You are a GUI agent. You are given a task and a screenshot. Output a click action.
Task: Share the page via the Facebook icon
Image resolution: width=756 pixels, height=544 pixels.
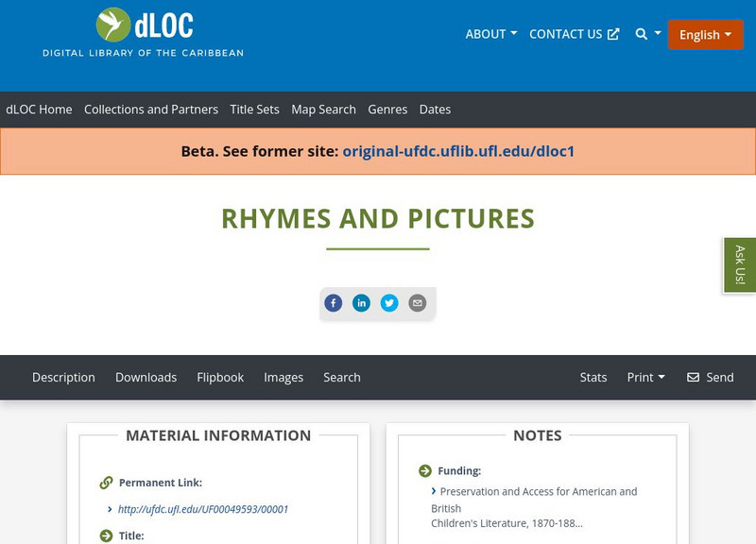coord(334,303)
